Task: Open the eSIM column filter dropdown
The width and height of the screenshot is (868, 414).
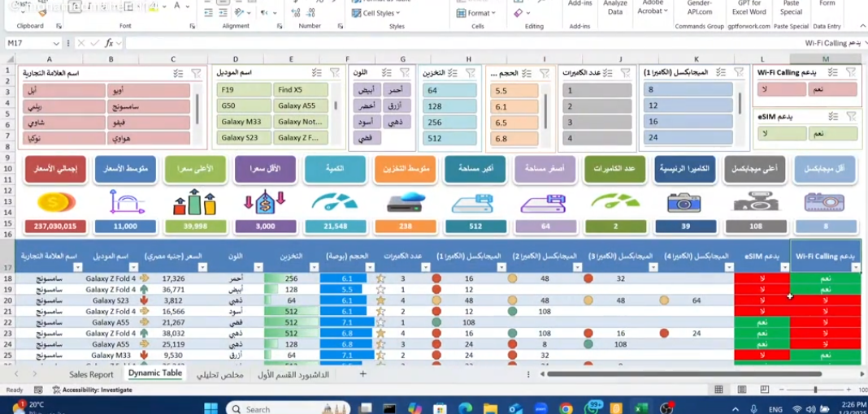Action: pos(783,267)
